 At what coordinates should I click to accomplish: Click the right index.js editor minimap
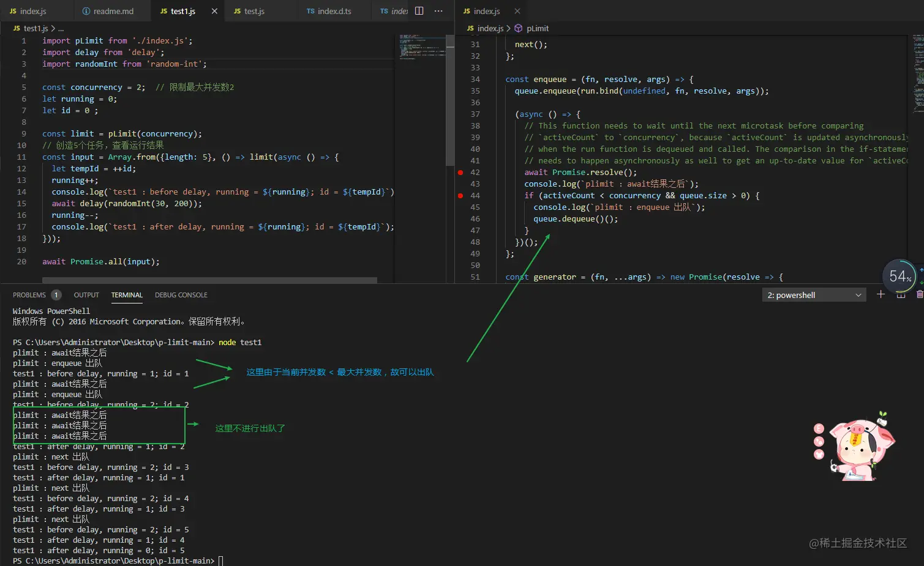917,73
